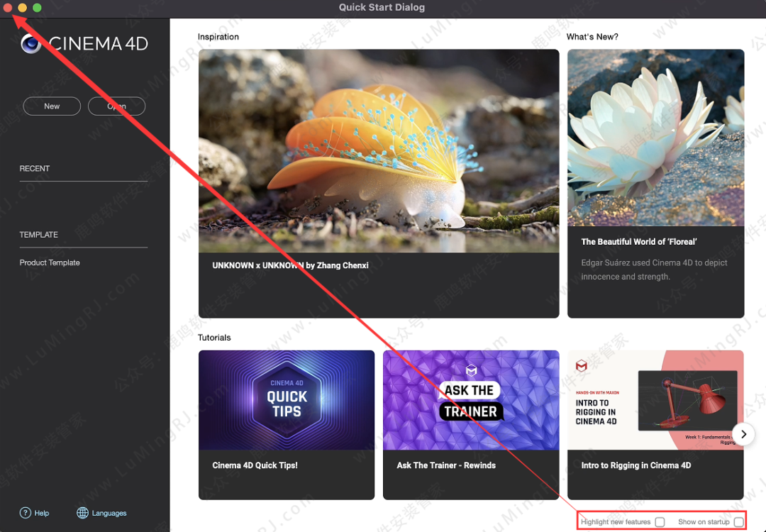766x532 pixels.
Task: Select the Ask The Trainer - Rewinds title
Action: pyautogui.click(x=446, y=465)
